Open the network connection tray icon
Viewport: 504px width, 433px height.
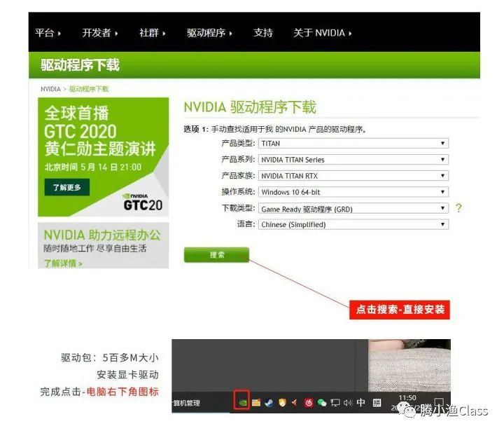[x=335, y=402]
